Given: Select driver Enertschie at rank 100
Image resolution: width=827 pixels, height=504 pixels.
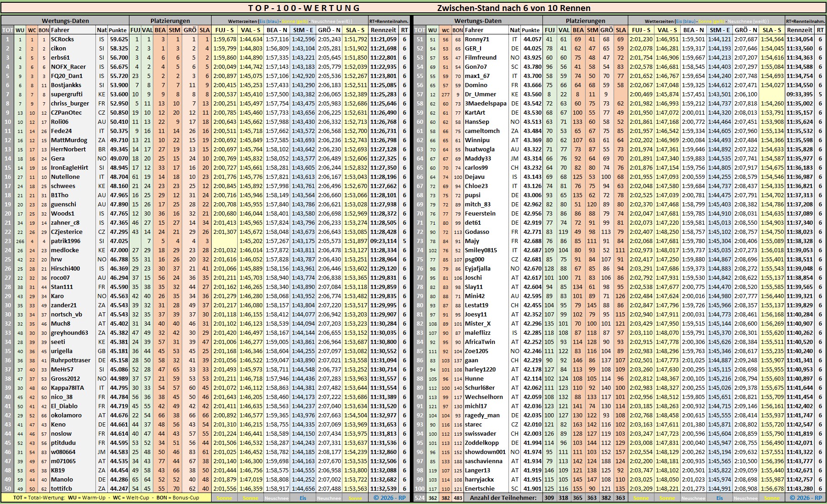Looking at the screenshot, I should coord(480,488).
